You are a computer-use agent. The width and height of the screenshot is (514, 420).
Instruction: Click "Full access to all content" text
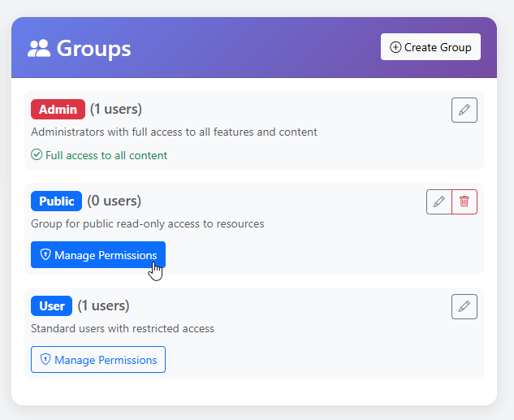tap(106, 155)
